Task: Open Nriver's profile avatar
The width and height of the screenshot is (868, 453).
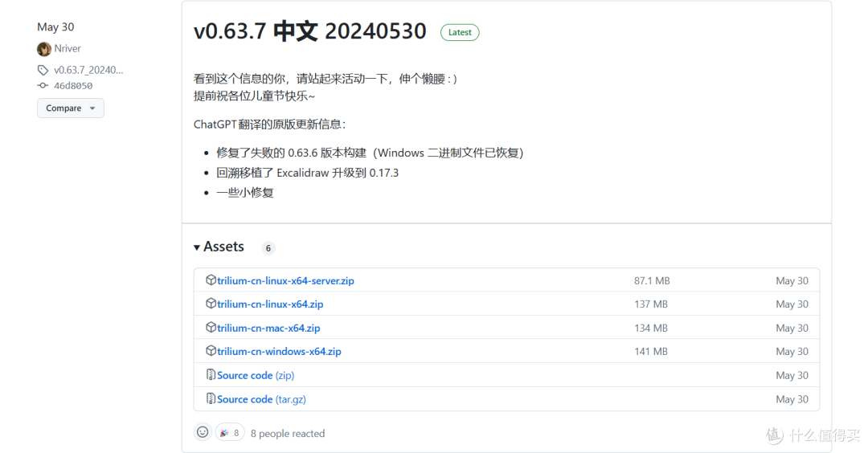Action: click(x=43, y=49)
